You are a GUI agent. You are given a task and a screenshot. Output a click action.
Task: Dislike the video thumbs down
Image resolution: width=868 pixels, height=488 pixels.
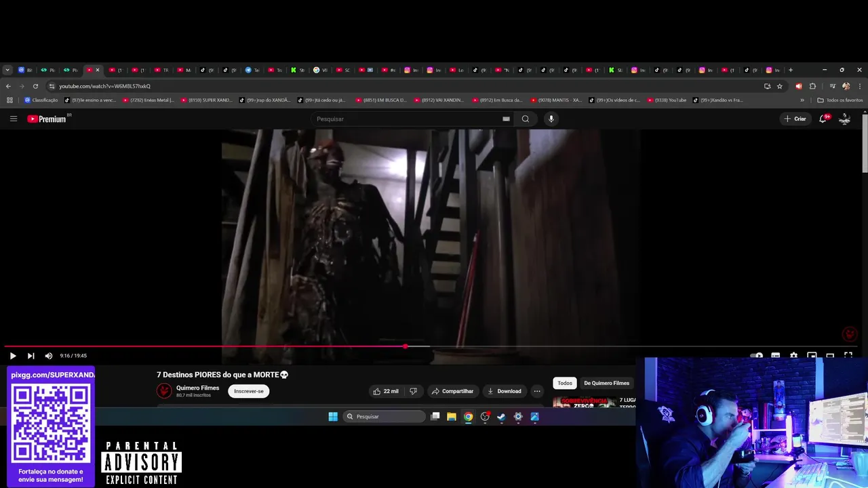[413, 391]
